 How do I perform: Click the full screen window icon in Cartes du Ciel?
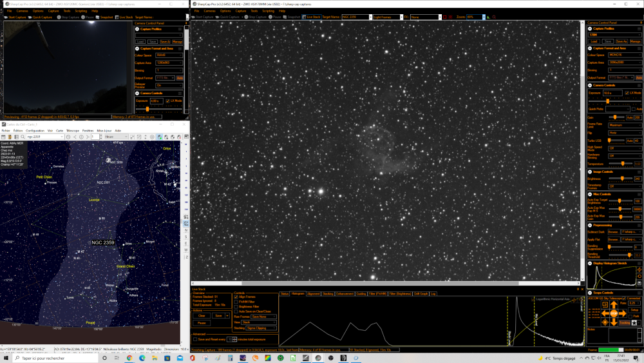point(186,137)
